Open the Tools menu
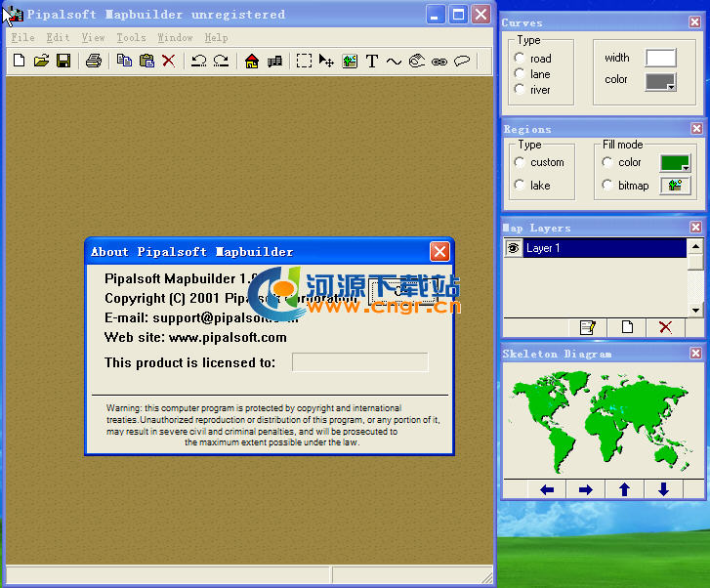 pyautogui.click(x=131, y=38)
